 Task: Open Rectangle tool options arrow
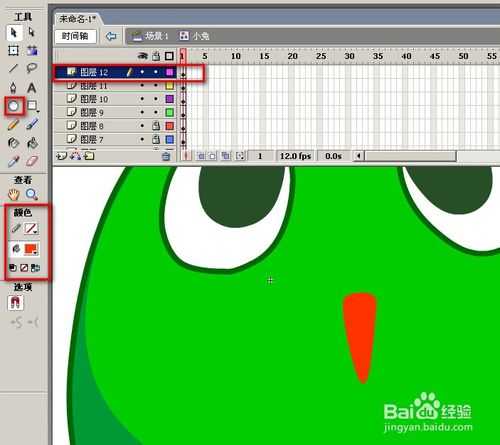click(38, 111)
